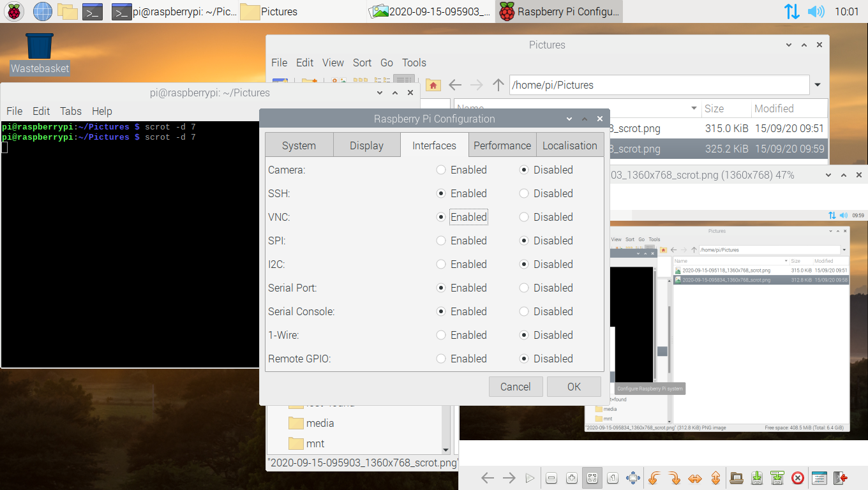Delete the image with red X icon
The image size is (868, 490).
point(797,478)
